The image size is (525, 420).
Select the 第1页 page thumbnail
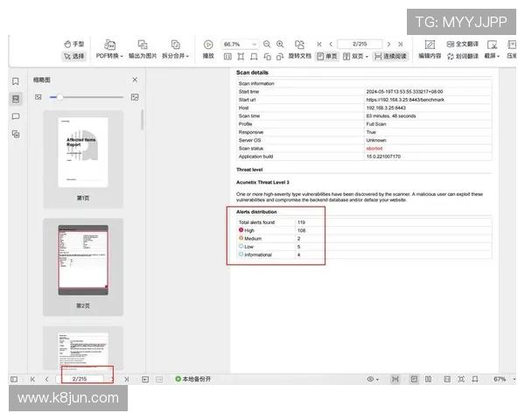tap(83, 151)
